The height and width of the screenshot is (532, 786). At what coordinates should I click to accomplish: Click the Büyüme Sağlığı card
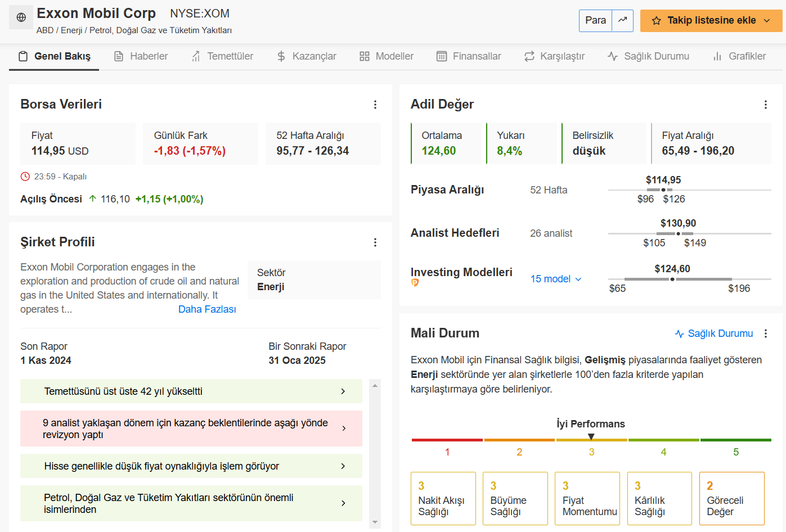tap(515, 498)
